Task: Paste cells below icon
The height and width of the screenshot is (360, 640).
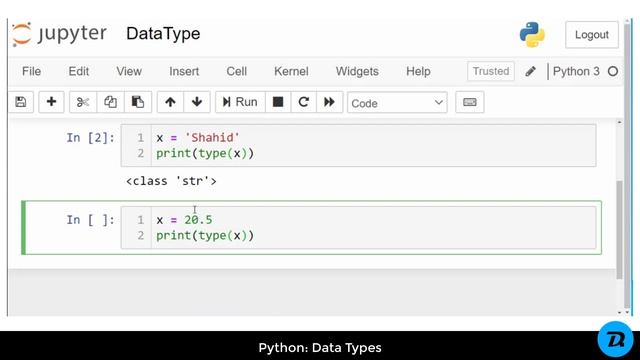Action: point(138,102)
